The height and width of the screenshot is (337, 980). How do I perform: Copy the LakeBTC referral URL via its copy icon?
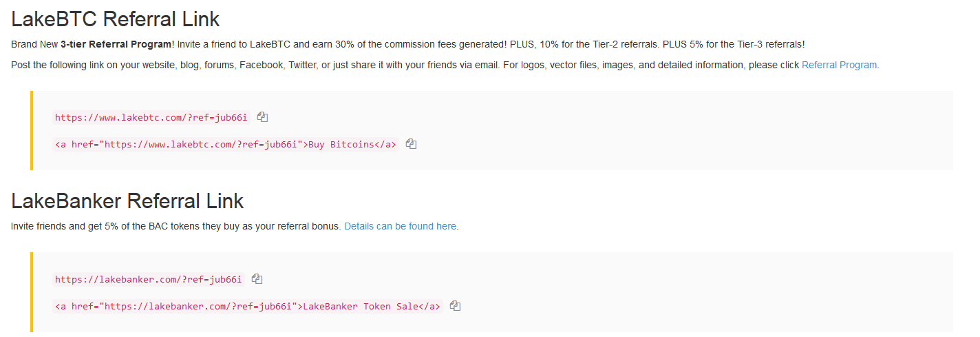(x=262, y=117)
